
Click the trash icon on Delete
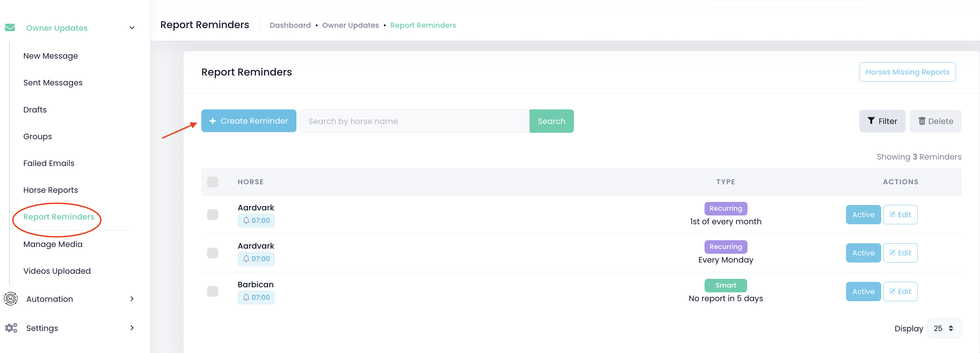[922, 121]
